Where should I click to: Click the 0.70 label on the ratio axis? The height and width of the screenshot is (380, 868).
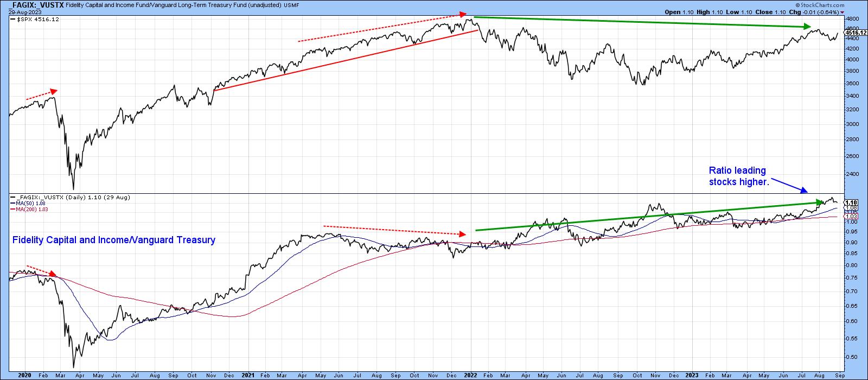tap(851, 292)
